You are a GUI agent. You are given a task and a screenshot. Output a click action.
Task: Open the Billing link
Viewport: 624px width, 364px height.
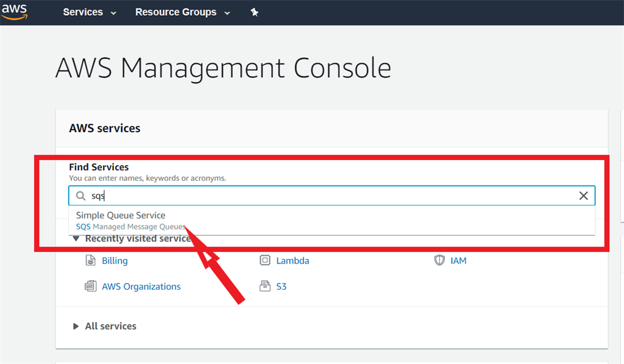(115, 261)
